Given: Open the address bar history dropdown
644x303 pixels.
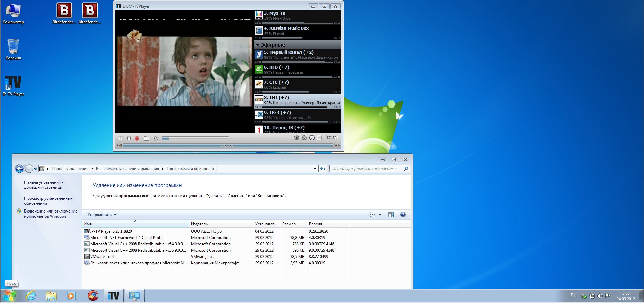Looking at the screenshot, I should 315,169.
